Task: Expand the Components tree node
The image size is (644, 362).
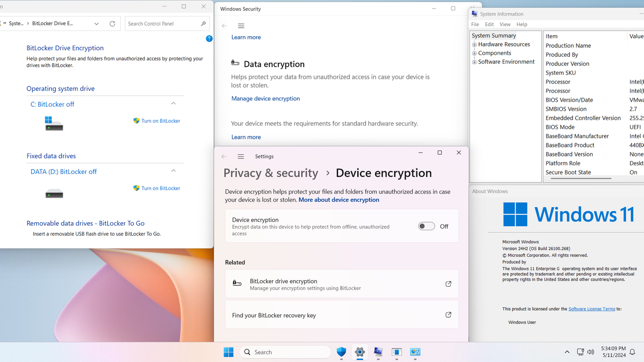Action: tap(474, 53)
